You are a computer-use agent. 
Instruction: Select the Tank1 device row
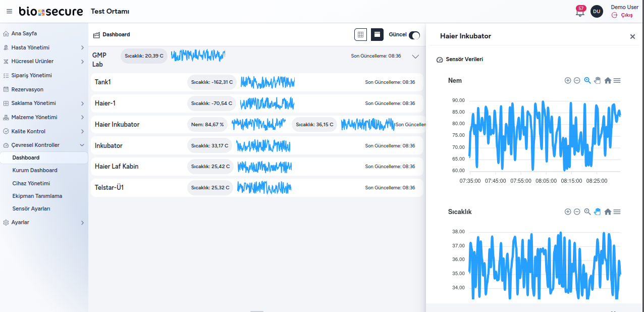click(x=257, y=82)
